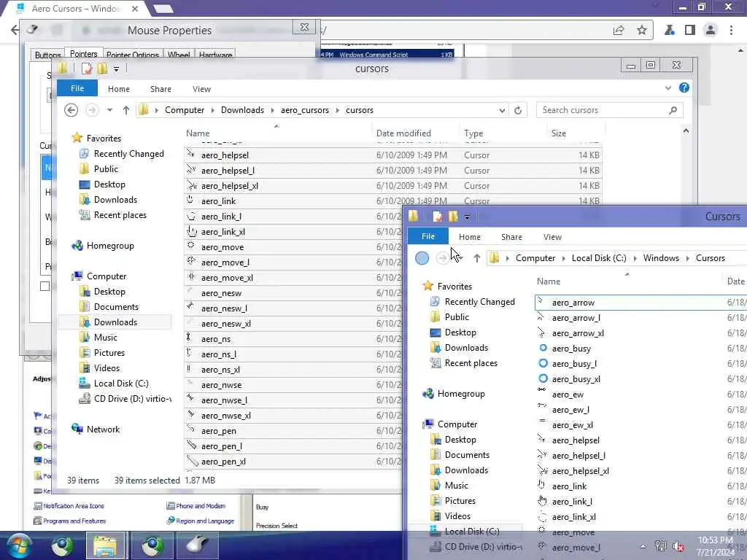Image resolution: width=747 pixels, height=560 pixels.
Task: Select aero_link_l hand icon in Cursors C: window
Action: click(x=542, y=500)
